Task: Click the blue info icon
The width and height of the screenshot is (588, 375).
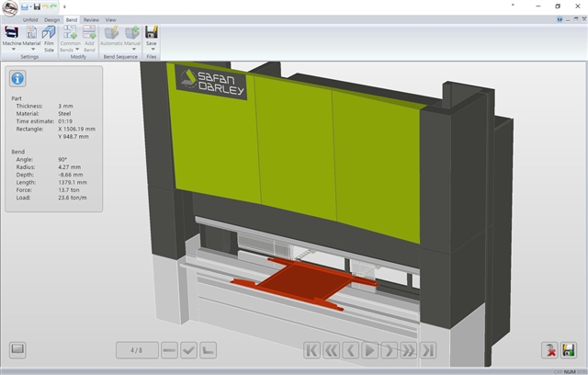Action: pos(17,78)
